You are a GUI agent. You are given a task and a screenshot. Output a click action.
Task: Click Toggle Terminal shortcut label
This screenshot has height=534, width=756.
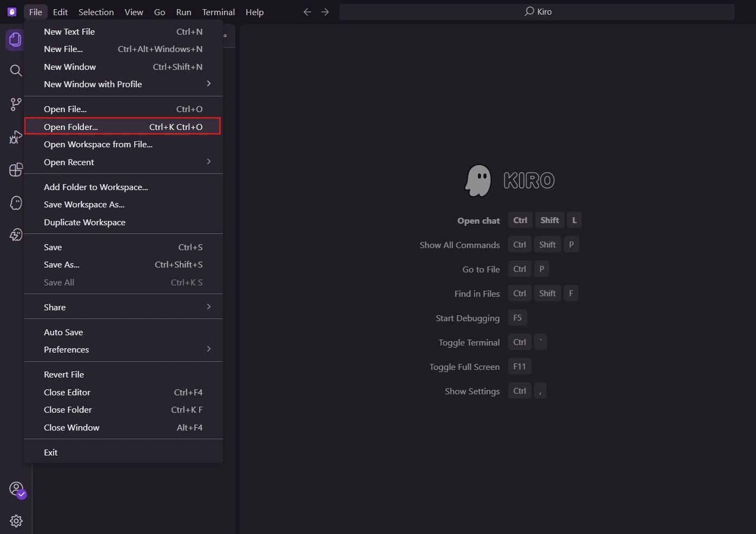click(469, 342)
